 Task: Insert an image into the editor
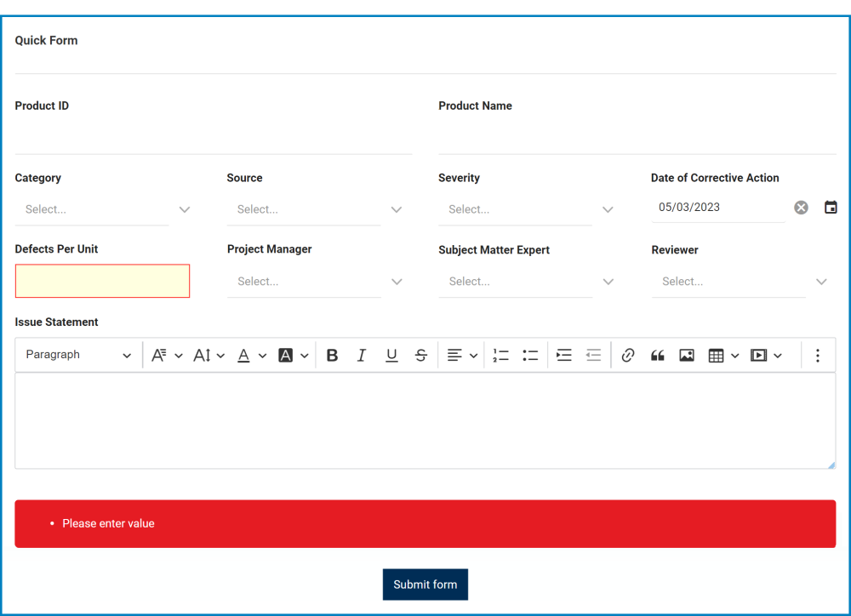point(687,355)
